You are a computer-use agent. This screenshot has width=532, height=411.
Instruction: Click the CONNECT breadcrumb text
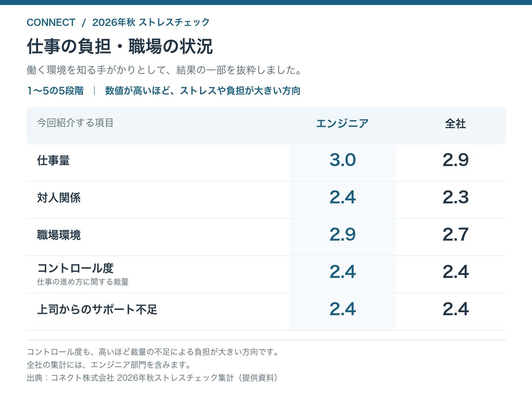(x=51, y=23)
